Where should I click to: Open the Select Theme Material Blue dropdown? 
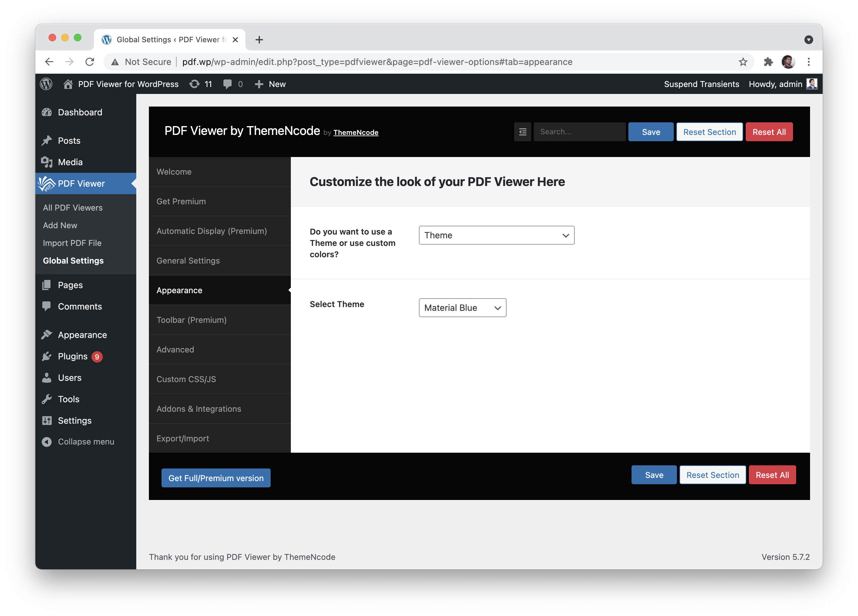(462, 308)
